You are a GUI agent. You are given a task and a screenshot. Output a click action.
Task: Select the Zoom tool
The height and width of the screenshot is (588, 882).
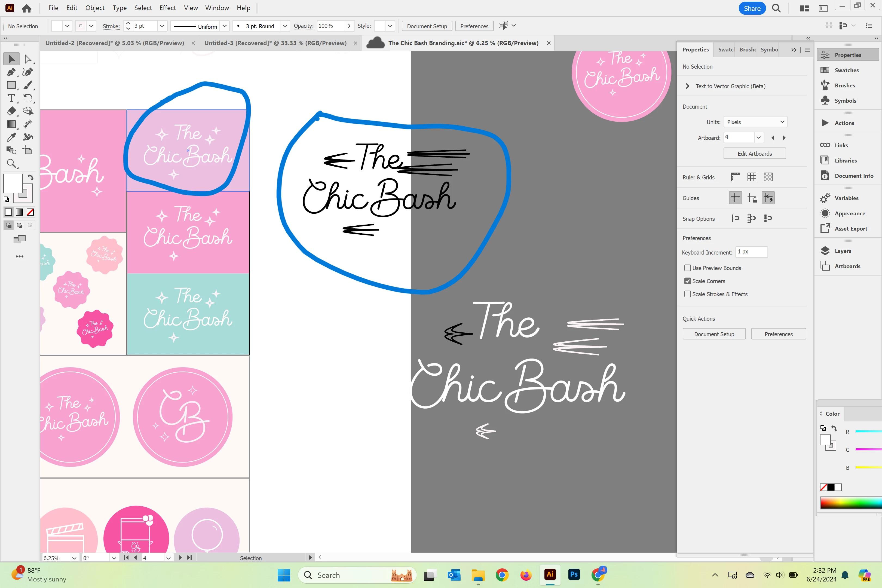tap(11, 164)
